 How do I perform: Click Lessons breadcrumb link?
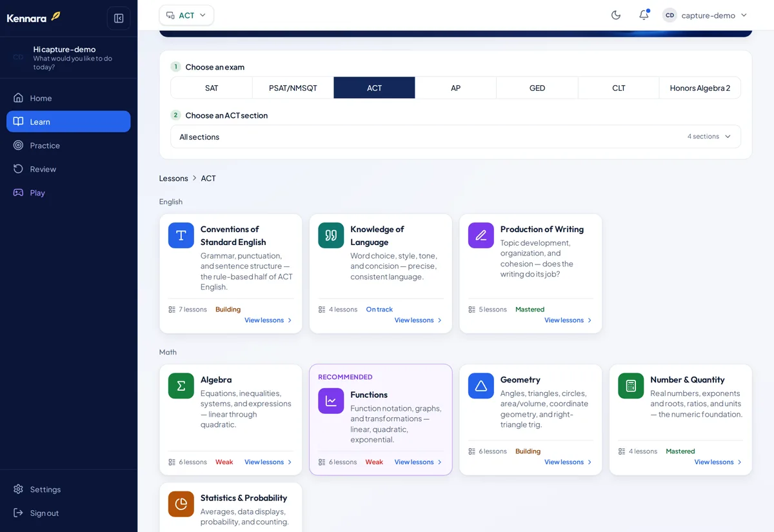174,178
